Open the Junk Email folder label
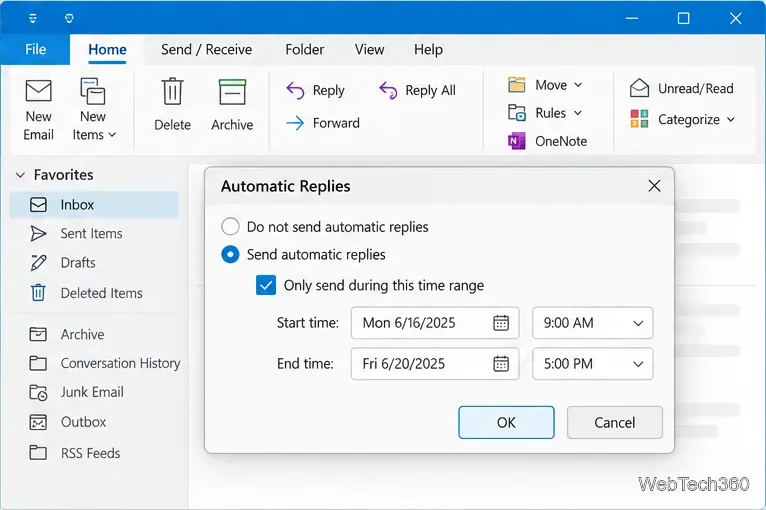 (92, 392)
